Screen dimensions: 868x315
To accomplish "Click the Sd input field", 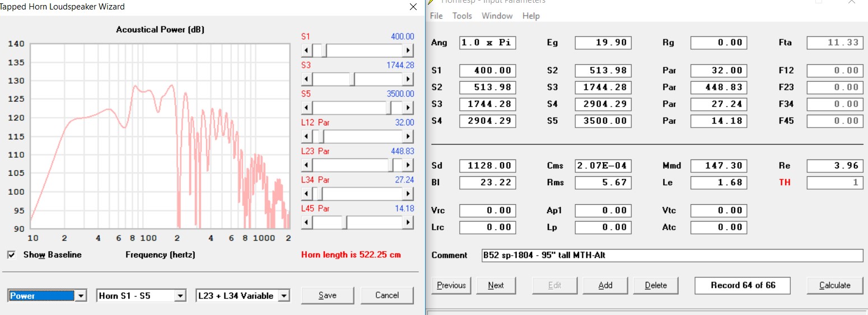I will tap(488, 166).
